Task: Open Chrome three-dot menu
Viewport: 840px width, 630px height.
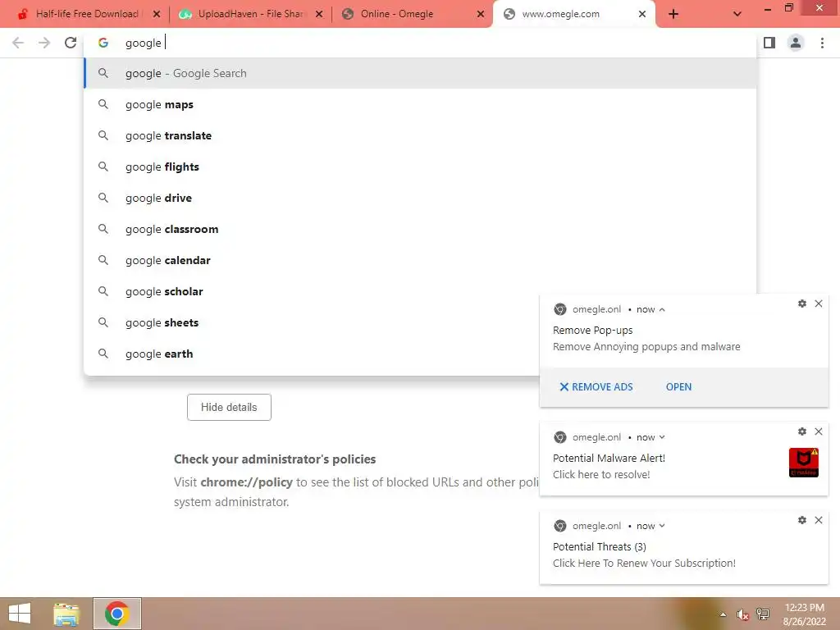Action: 822,43
